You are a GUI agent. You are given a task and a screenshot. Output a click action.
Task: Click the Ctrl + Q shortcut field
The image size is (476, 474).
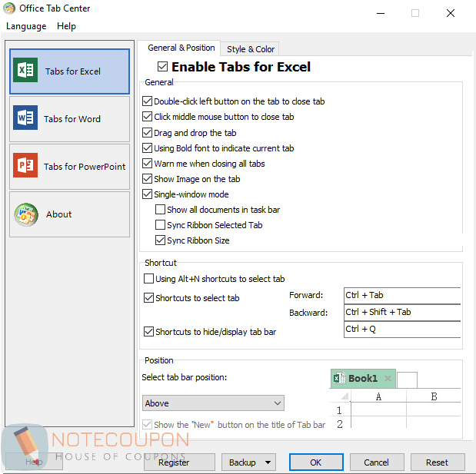tap(402, 329)
